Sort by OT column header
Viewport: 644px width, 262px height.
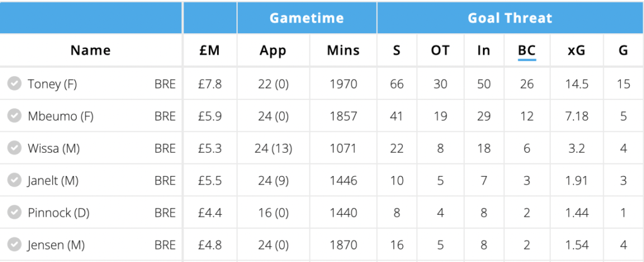click(440, 50)
